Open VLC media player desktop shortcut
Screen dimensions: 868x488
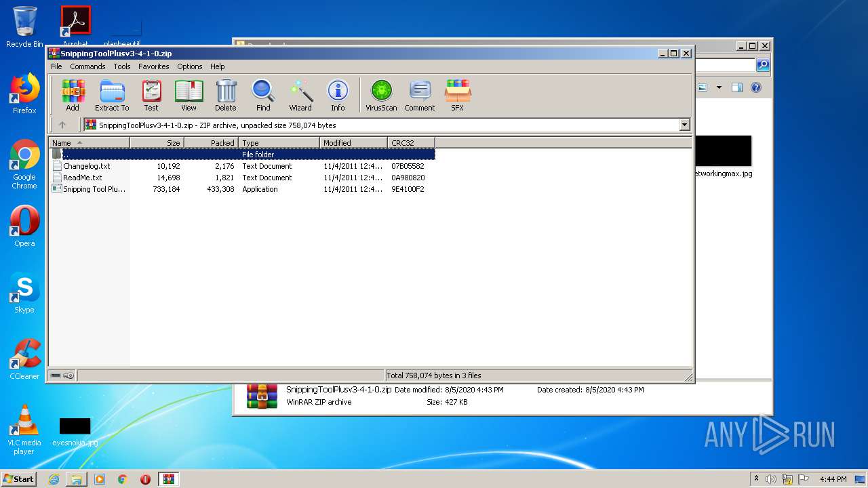[x=24, y=430]
